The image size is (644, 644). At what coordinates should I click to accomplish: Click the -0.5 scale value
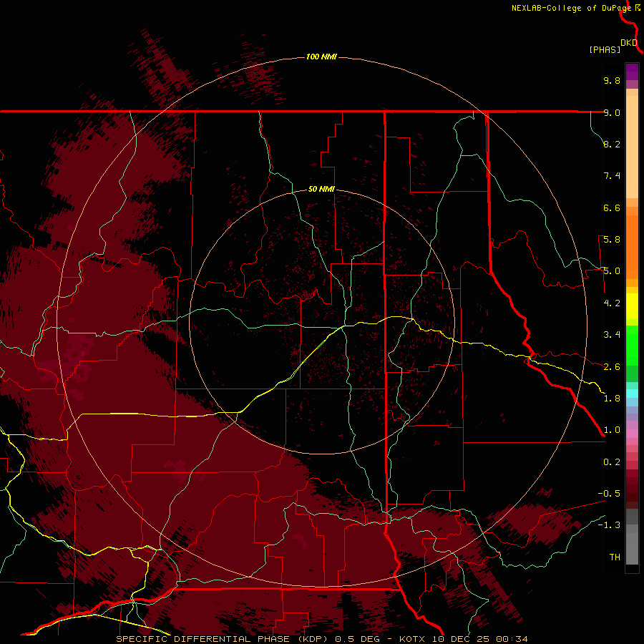click(x=609, y=494)
